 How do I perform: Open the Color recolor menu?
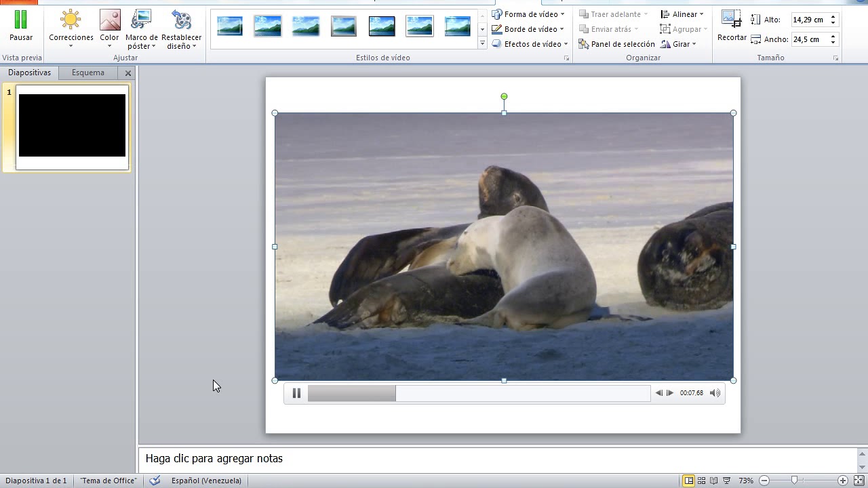[109, 28]
